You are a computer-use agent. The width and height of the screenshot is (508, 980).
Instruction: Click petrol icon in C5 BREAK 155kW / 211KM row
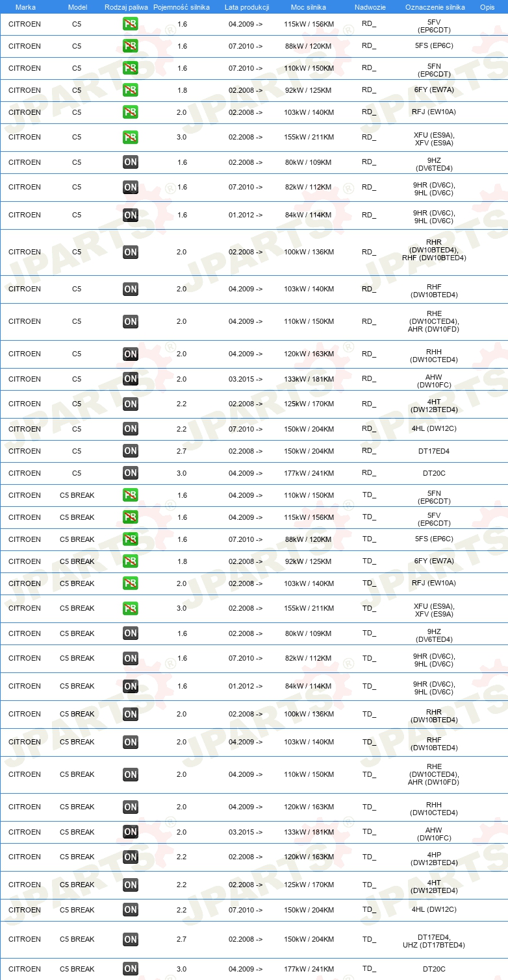130,608
